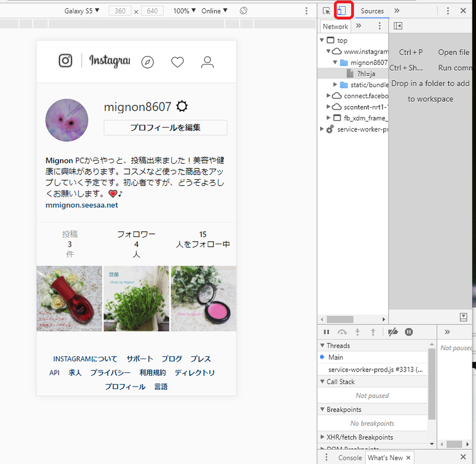Hide the navigator sidebar icon
This screenshot has width=476, height=464.
[397, 26]
